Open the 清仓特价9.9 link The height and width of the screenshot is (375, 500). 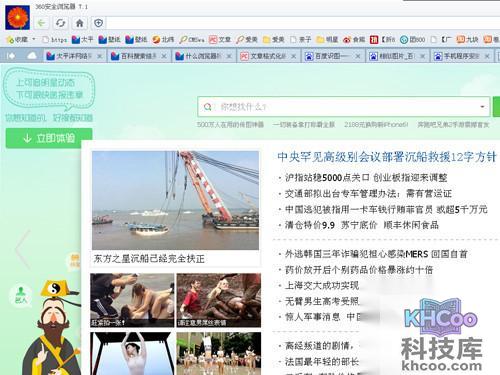tap(310, 225)
